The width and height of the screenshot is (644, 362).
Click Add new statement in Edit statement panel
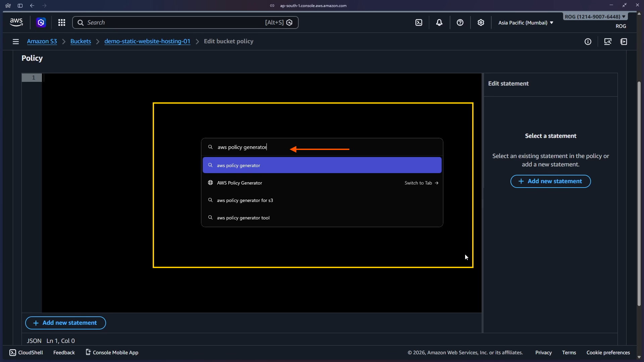550,181
